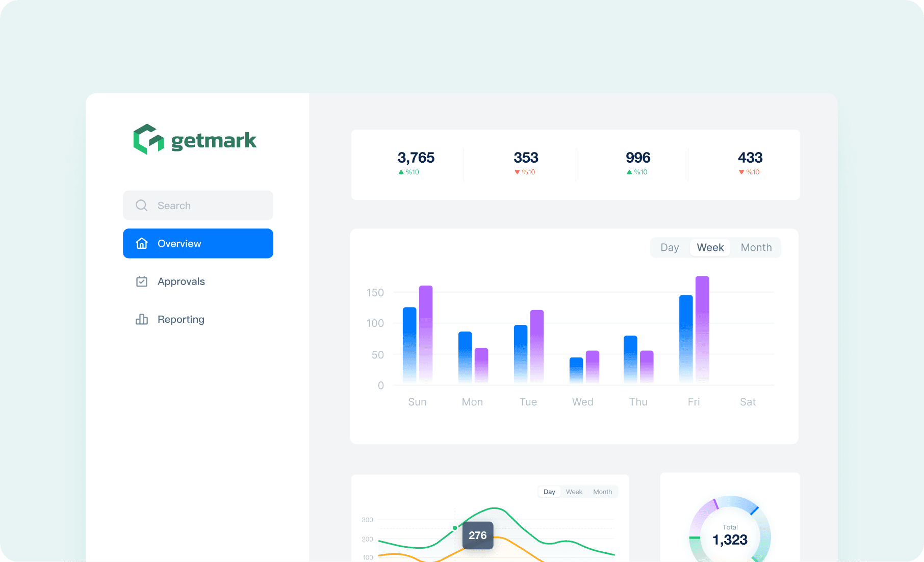The width and height of the screenshot is (924, 562).
Task: Click the Wed axis label
Action: [x=583, y=402]
